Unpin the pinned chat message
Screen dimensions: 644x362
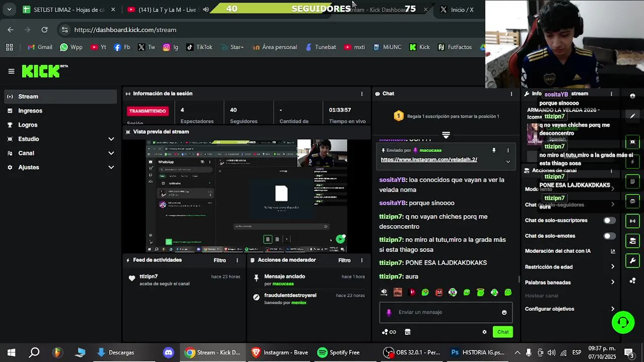pos(494,150)
